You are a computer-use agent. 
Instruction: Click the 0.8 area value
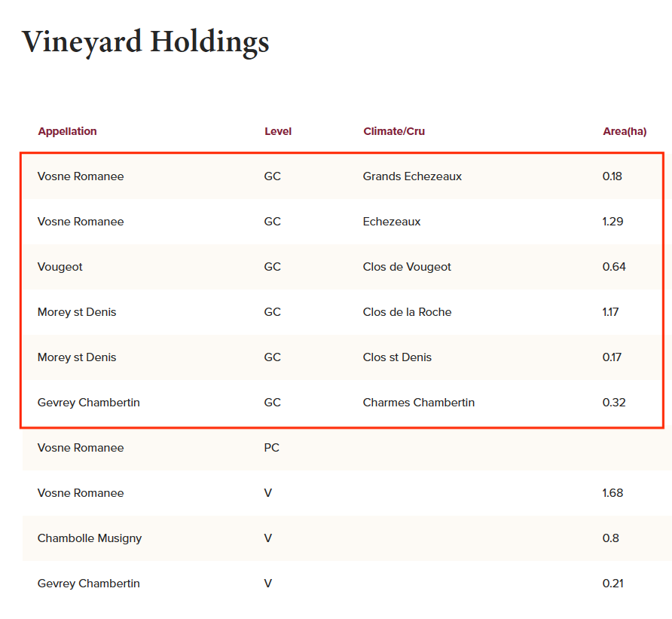[x=610, y=538]
